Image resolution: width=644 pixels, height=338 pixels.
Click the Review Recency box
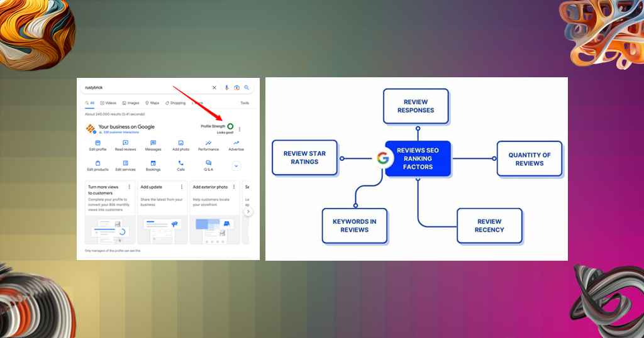(x=489, y=226)
